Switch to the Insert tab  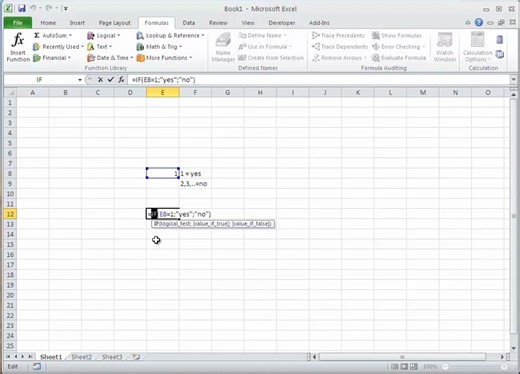click(77, 23)
